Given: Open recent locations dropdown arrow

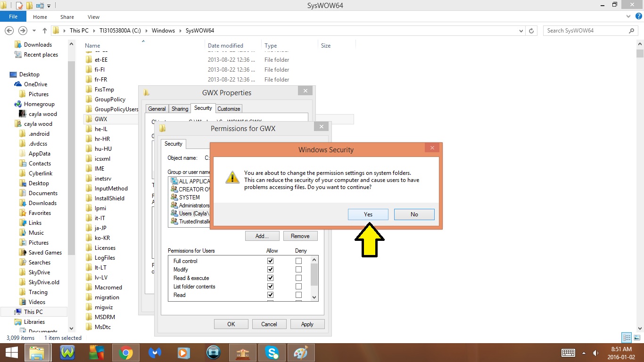Looking at the screenshot, I should tap(34, 31).
